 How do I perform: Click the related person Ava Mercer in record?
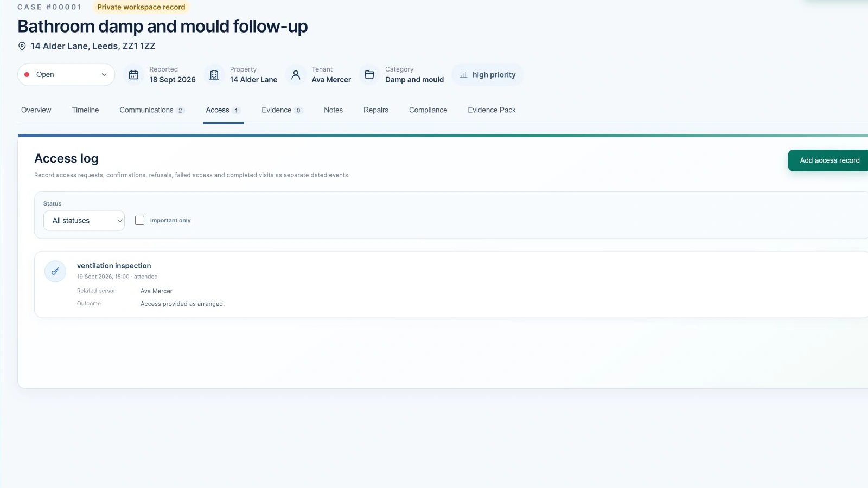click(156, 291)
